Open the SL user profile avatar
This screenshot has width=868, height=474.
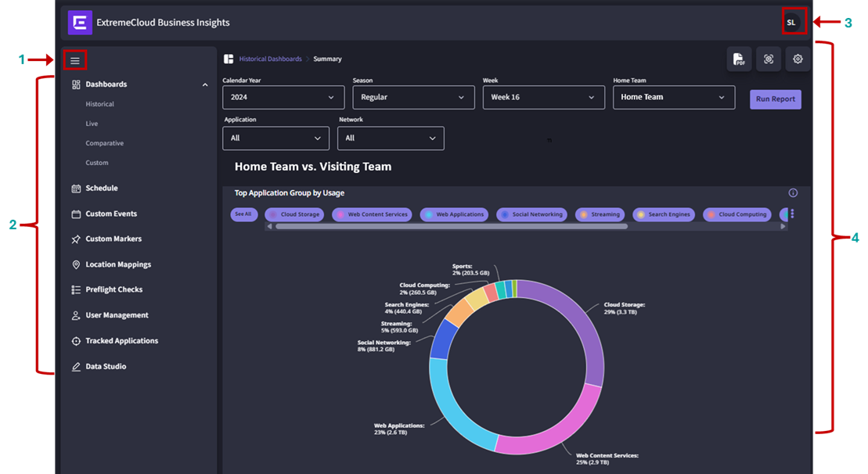[791, 23]
